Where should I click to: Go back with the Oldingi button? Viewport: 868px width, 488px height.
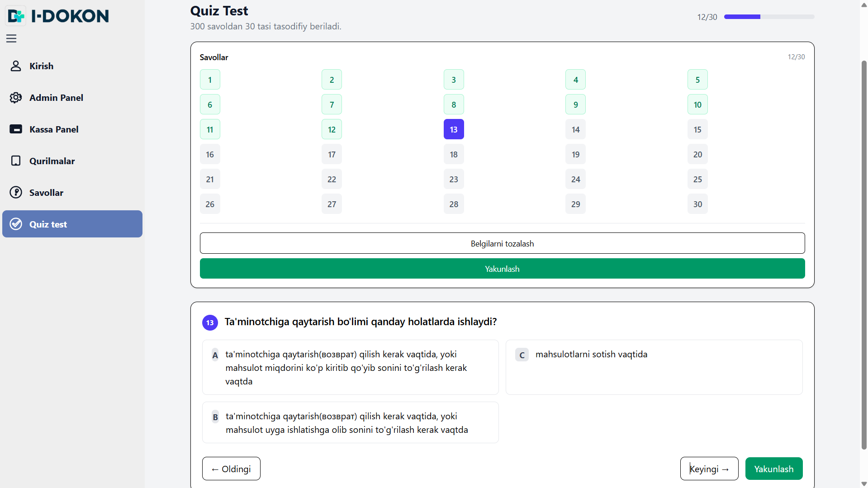tap(231, 469)
